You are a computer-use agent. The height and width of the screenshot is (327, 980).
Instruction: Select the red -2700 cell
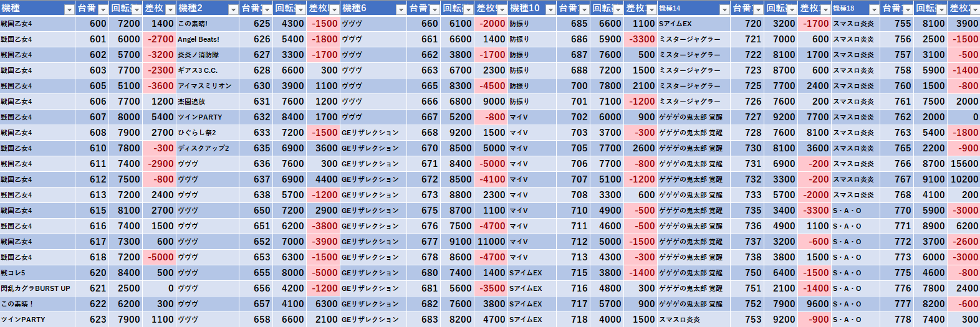[x=159, y=39]
